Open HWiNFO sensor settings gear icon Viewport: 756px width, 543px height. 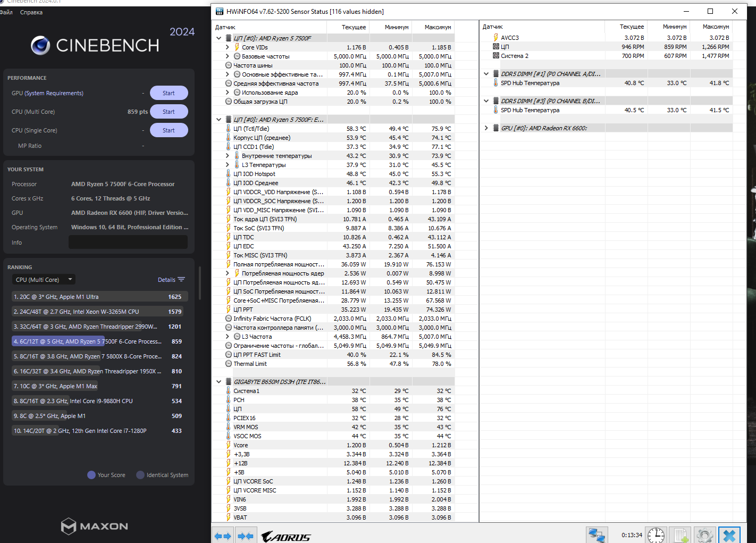(704, 535)
